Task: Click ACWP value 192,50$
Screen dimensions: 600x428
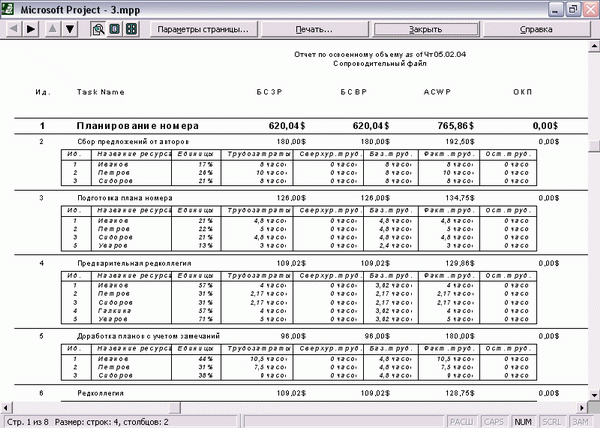Action: point(460,142)
